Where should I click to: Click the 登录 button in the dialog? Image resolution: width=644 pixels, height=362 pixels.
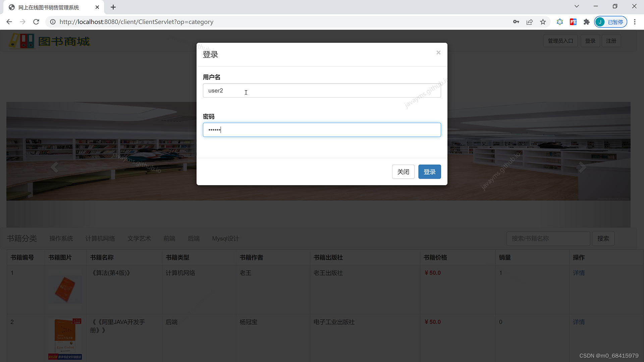[x=429, y=172]
